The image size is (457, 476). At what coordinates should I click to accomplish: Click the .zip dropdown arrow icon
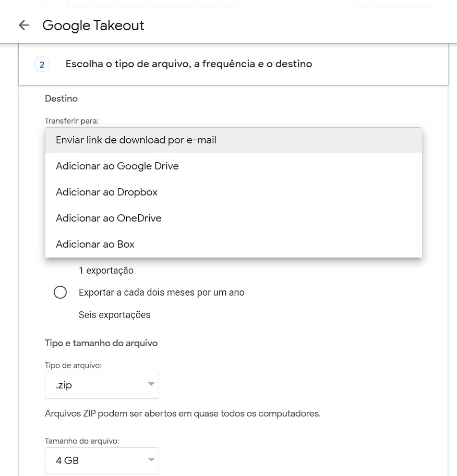click(x=151, y=384)
